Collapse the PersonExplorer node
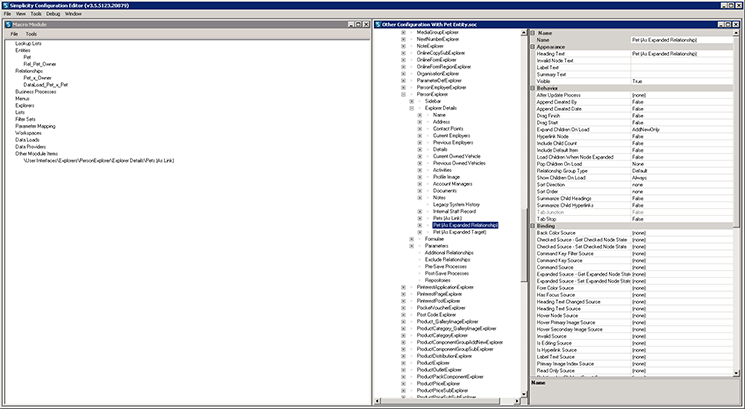Image resolution: width=745 pixels, height=409 pixels. click(x=403, y=95)
